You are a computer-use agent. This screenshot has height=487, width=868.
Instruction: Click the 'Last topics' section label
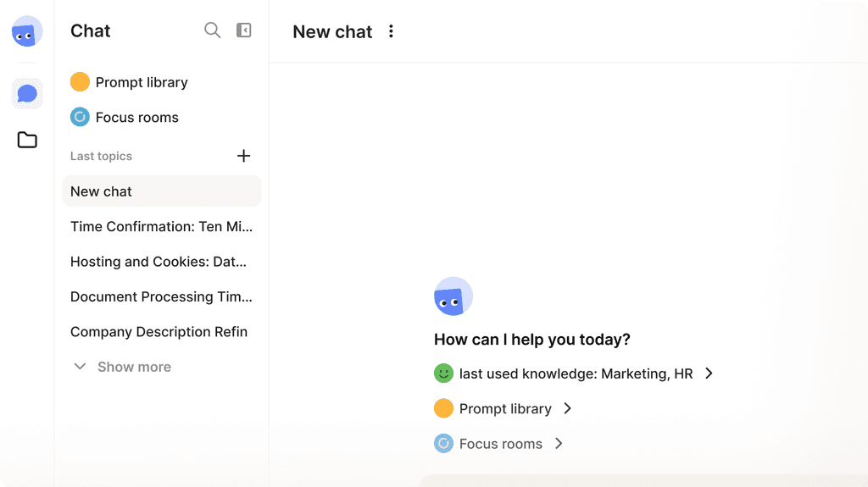pyautogui.click(x=102, y=156)
